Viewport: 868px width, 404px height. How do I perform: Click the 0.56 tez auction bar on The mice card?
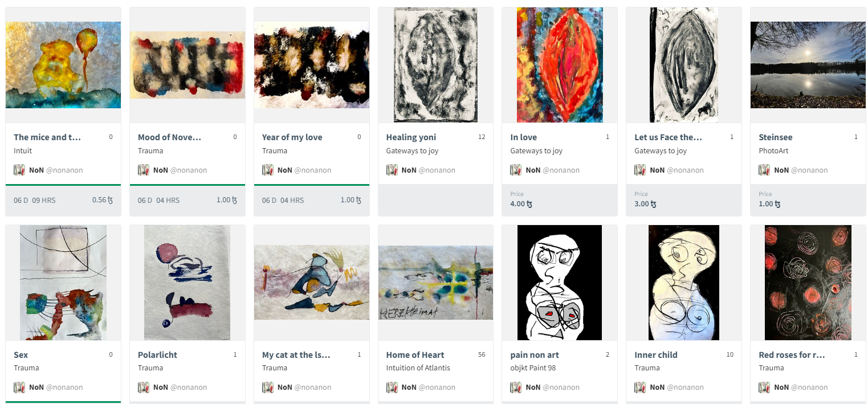(63, 200)
